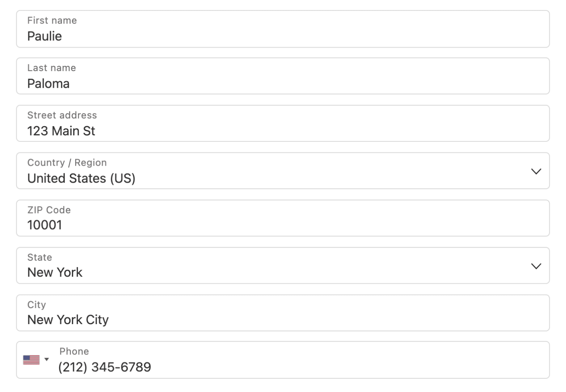Click the phone number (212) 345-6789

tap(105, 367)
